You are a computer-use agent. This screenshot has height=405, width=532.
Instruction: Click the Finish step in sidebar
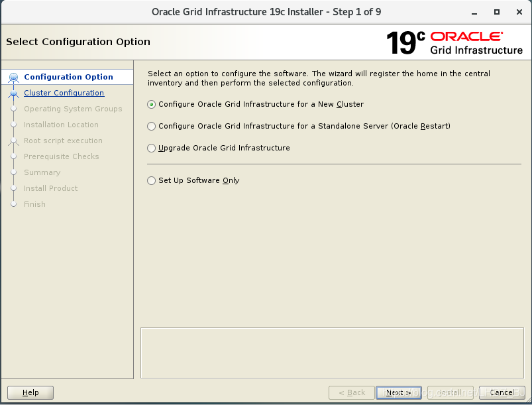click(34, 204)
